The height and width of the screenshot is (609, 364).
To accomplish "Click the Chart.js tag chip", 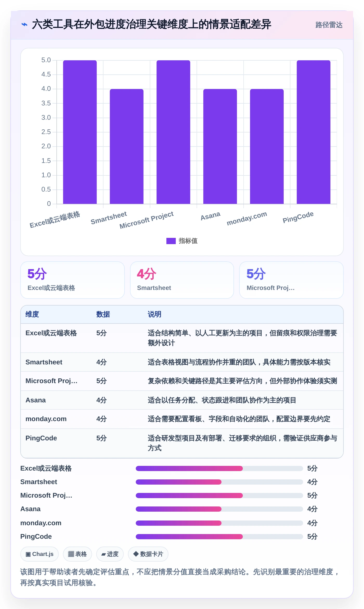I will tap(40, 554).
